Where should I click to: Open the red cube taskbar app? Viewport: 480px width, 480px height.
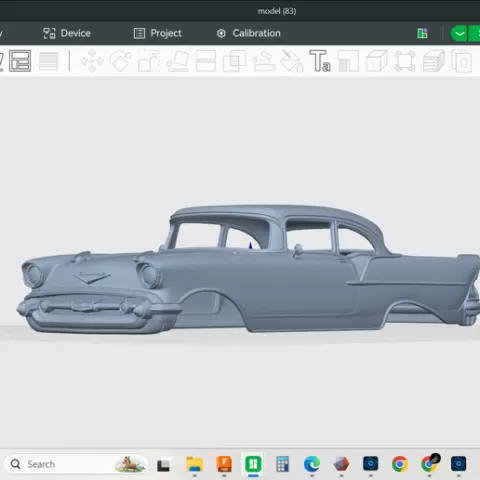tap(341, 464)
